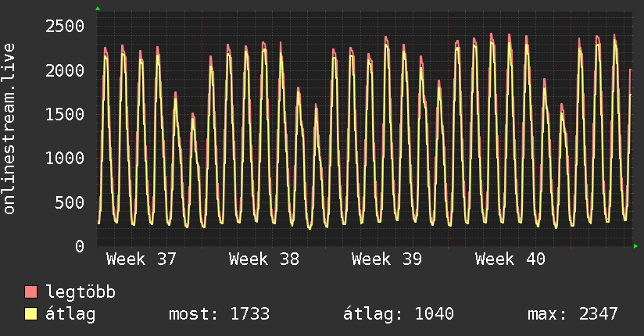Click the 2000 y-axis value
The image size is (644, 336).
[x=65, y=70]
